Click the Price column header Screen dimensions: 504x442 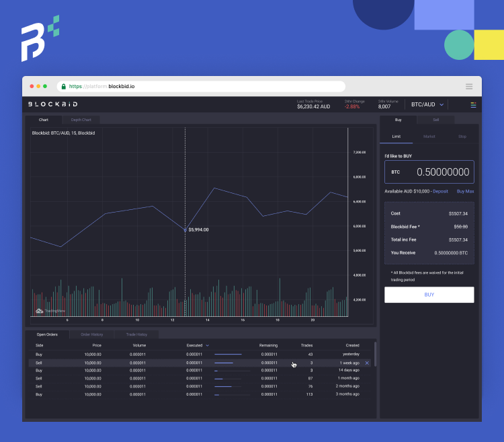(97, 346)
